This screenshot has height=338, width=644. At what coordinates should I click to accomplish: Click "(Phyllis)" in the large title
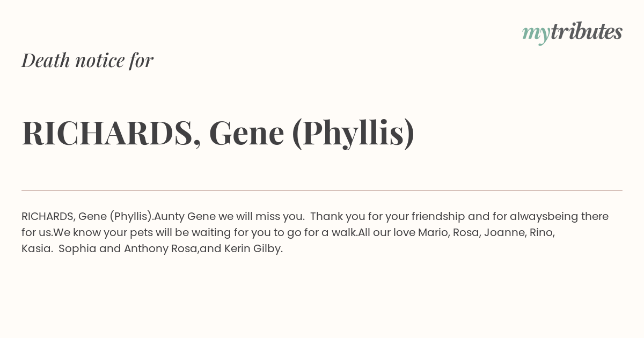pyautogui.click(x=353, y=133)
